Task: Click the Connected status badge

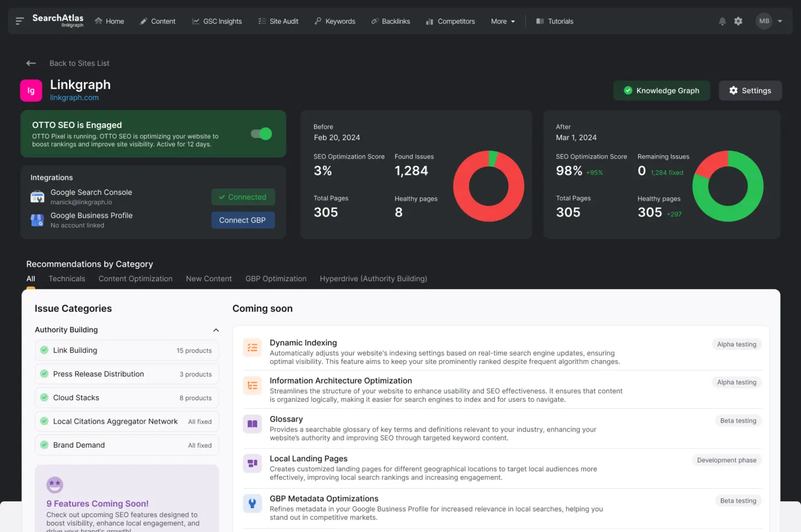Action: (x=243, y=197)
